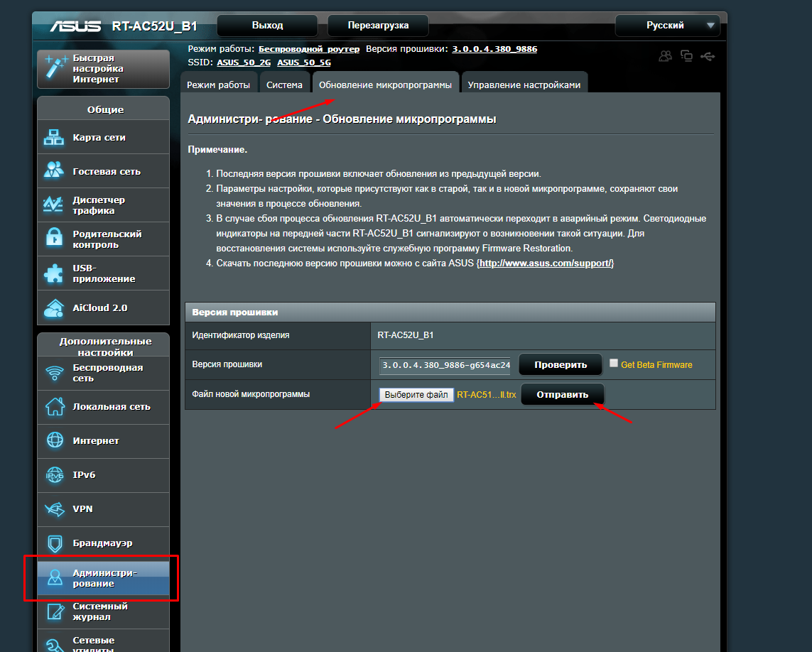Open the AiCloud 2.0 cloud icon

[x=54, y=308]
